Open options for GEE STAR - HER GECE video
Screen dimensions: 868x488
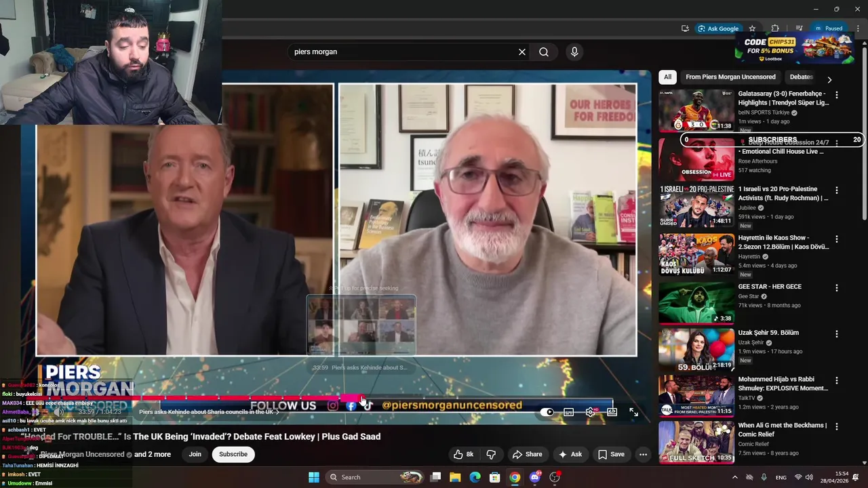pyautogui.click(x=836, y=288)
